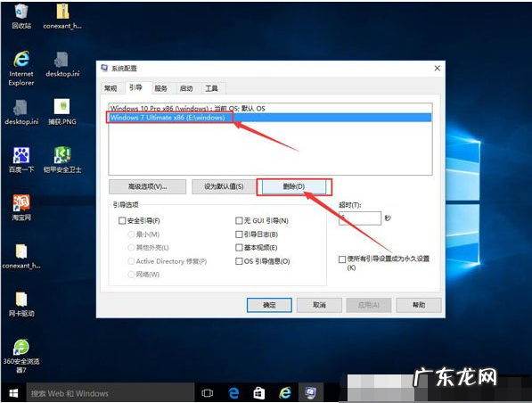
Task: Launch the 铠甲安全卫士 shortcut
Action: [x=62, y=160]
